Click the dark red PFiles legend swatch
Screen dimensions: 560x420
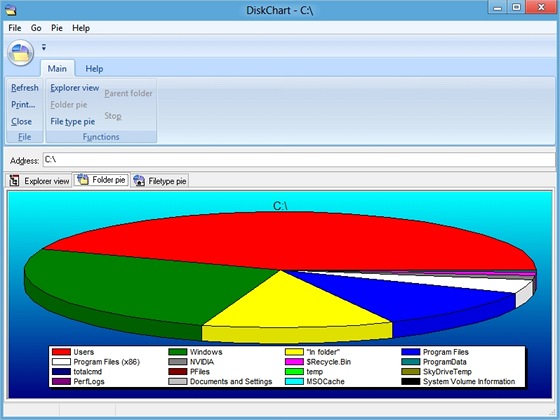click(x=178, y=371)
